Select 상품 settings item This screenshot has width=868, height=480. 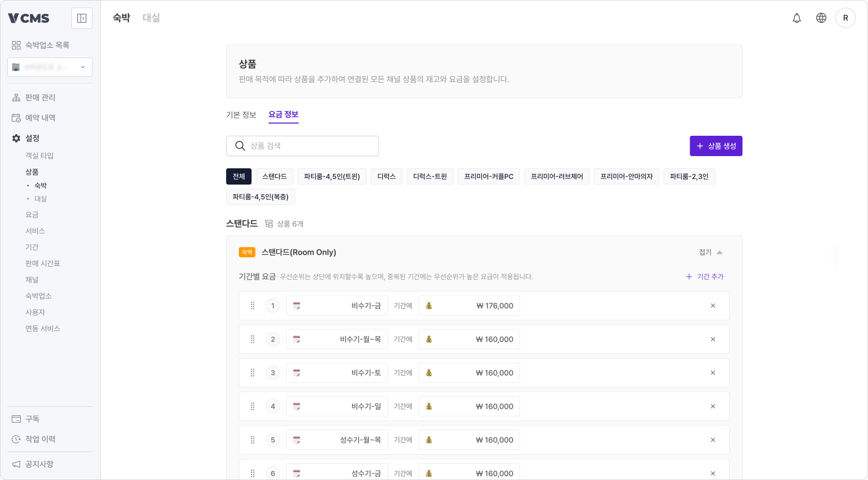tap(32, 172)
